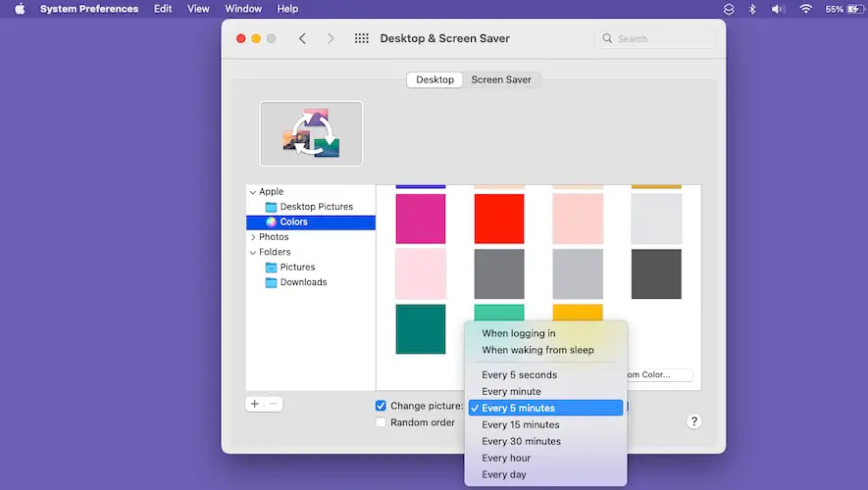Select the Desktop Pictures folder

pos(316,207)
